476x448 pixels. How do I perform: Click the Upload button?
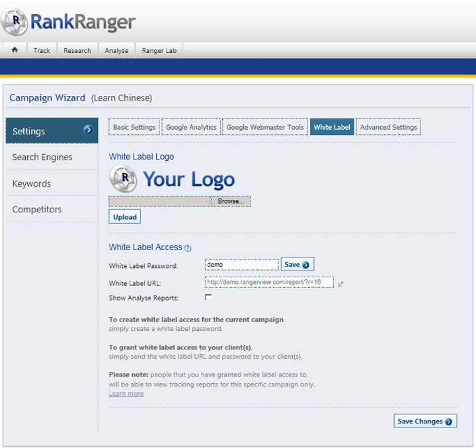(x=125, y=217)
